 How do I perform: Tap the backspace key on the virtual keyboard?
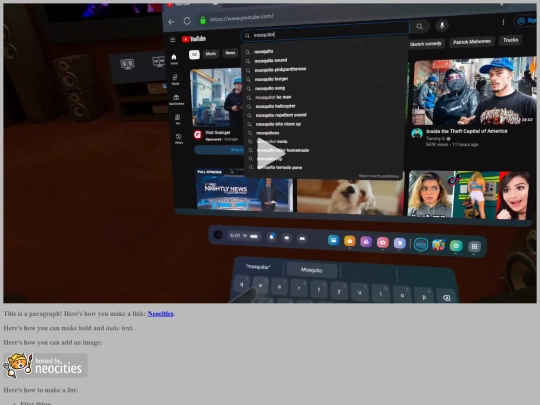[446, 298]
